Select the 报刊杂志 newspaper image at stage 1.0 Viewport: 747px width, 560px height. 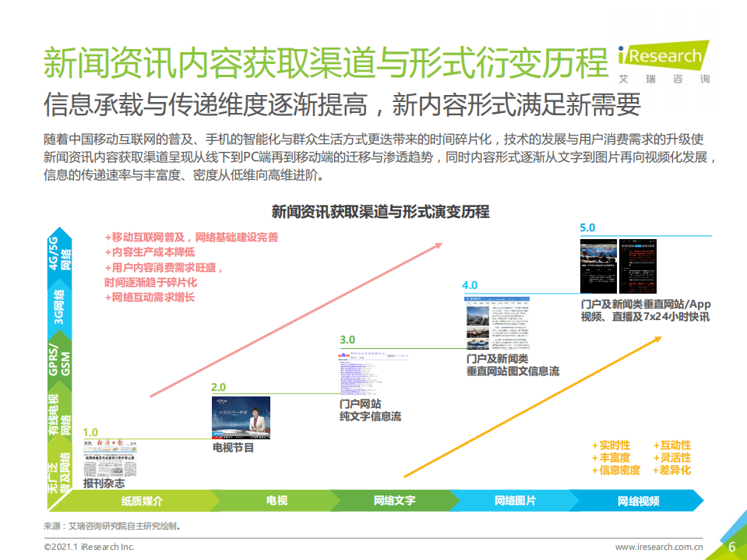[108, 460]
